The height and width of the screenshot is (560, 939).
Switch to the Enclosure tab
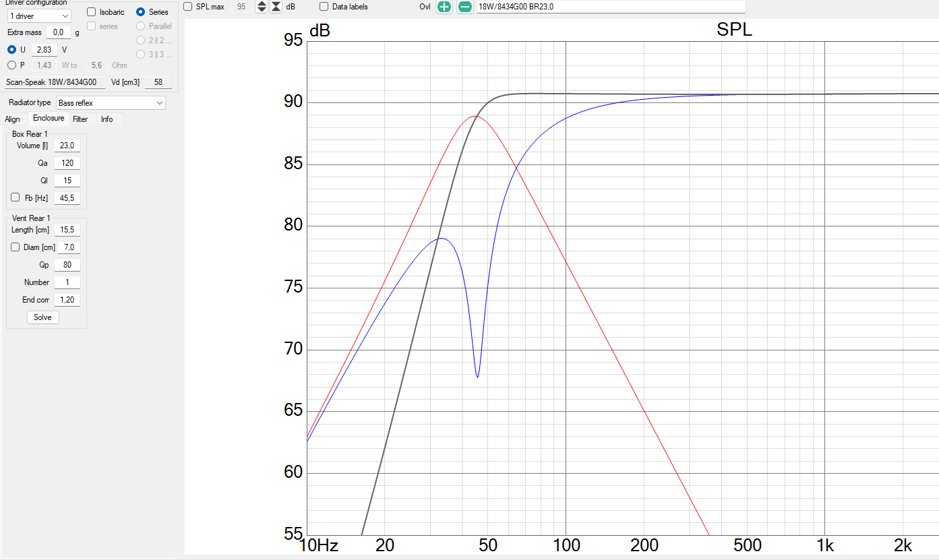click(49, 119)
